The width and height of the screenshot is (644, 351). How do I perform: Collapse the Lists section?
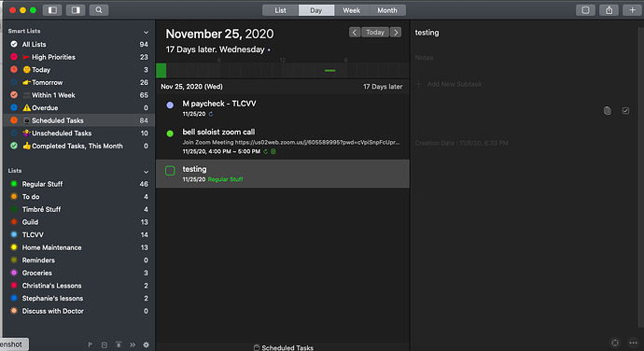click(146, 172)
